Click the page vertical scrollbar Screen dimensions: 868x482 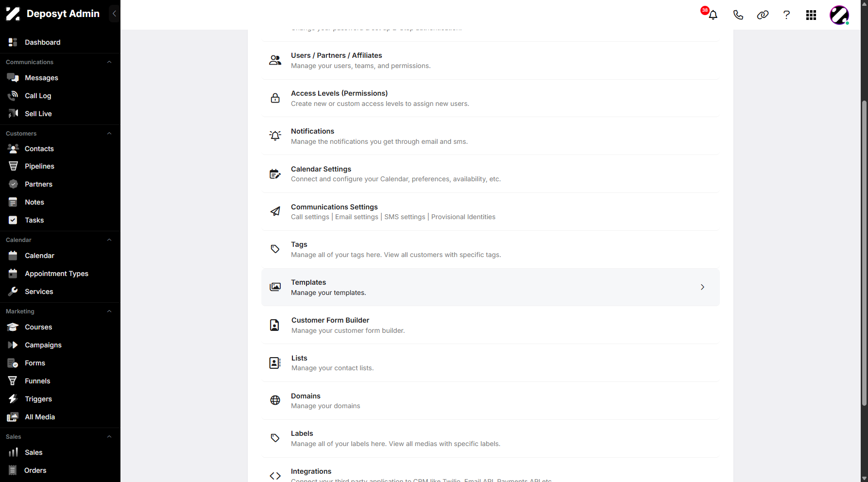[864, 253]
